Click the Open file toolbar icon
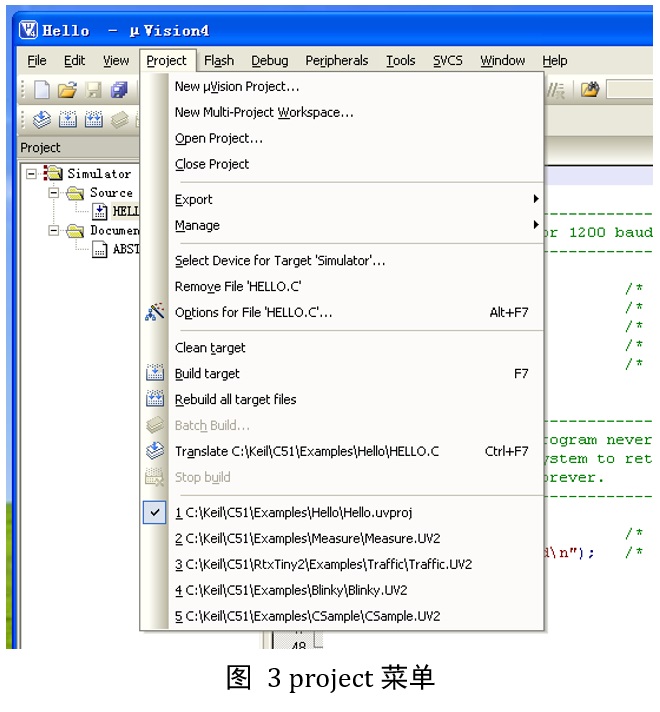 [67, 89]
